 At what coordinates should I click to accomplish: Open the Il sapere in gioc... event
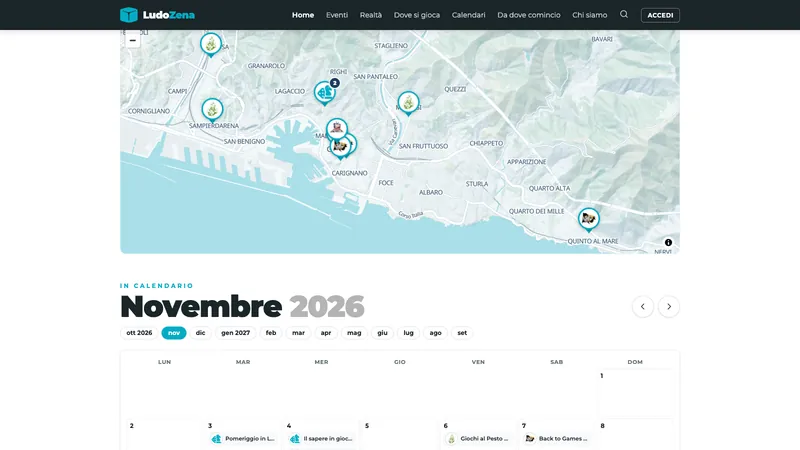[322, 439]
